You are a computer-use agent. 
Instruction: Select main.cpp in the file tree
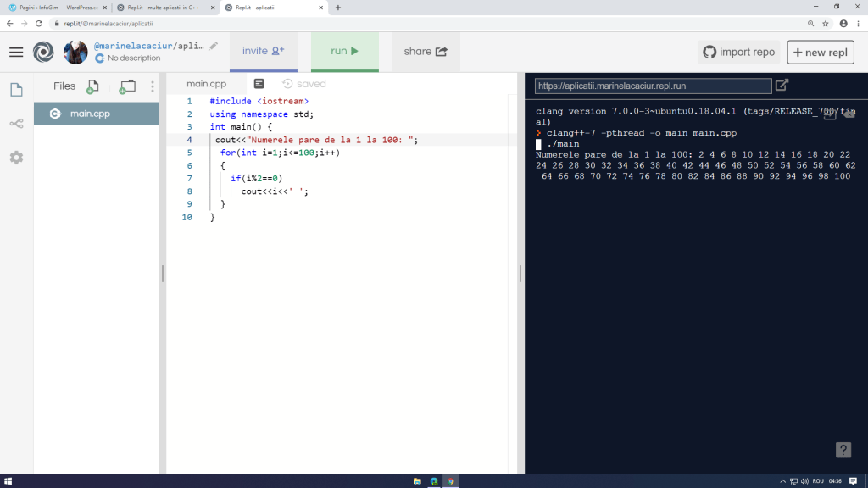pyautogui.click(x=90, y=114)
